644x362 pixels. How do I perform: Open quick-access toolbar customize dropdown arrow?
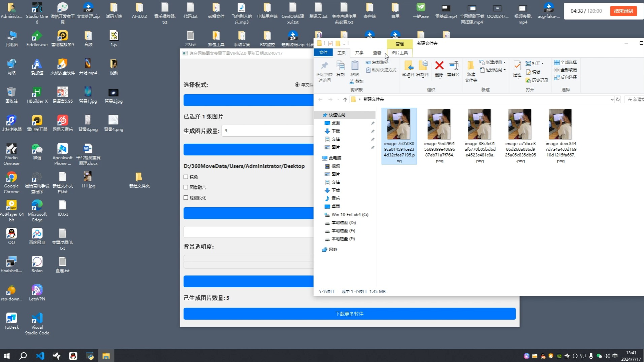tap(344, 43)
